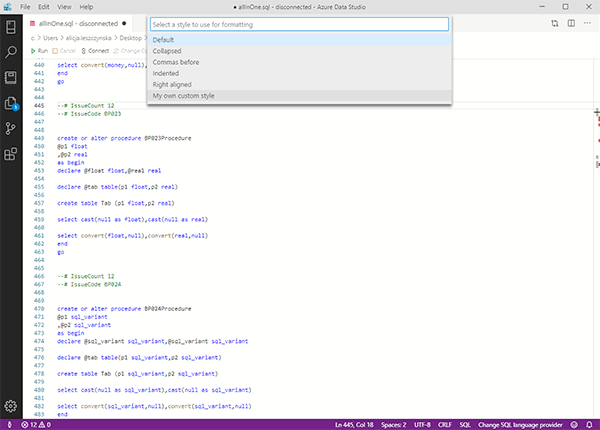The height and width of the screenshot is (430, 600).
Task: Click the Azure Data Studio app icon
Action: (7, 7)
